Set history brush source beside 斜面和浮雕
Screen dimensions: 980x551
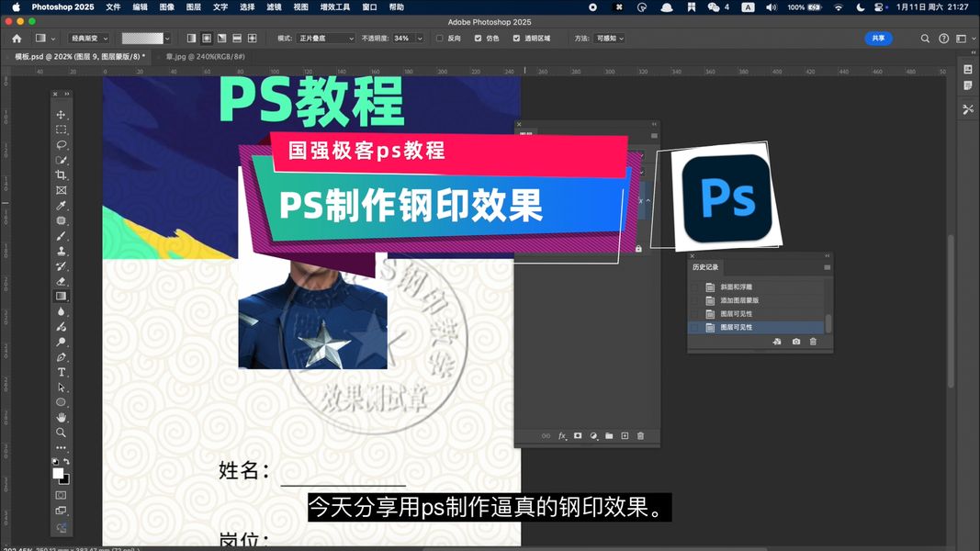point(694,287)
